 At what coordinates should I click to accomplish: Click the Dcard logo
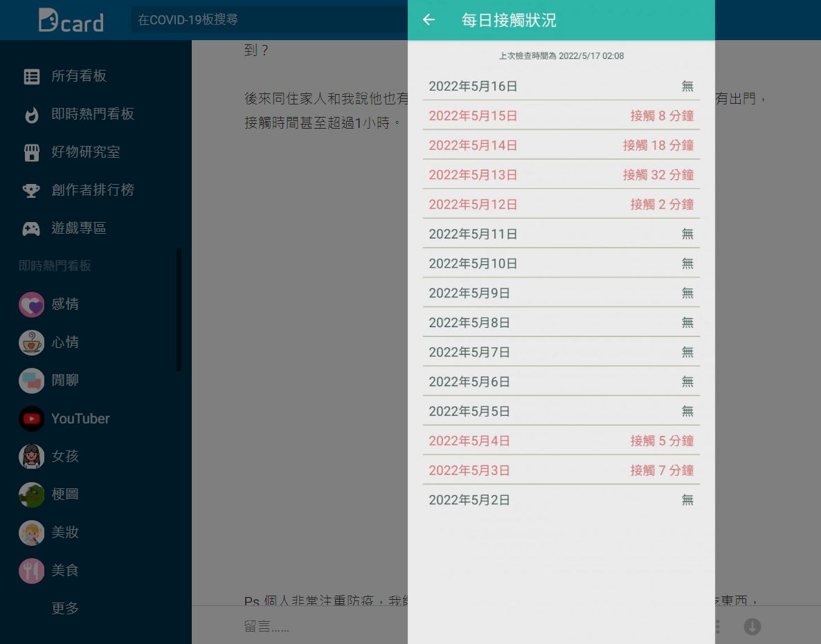pyautogui.click(x=71, y=20)
